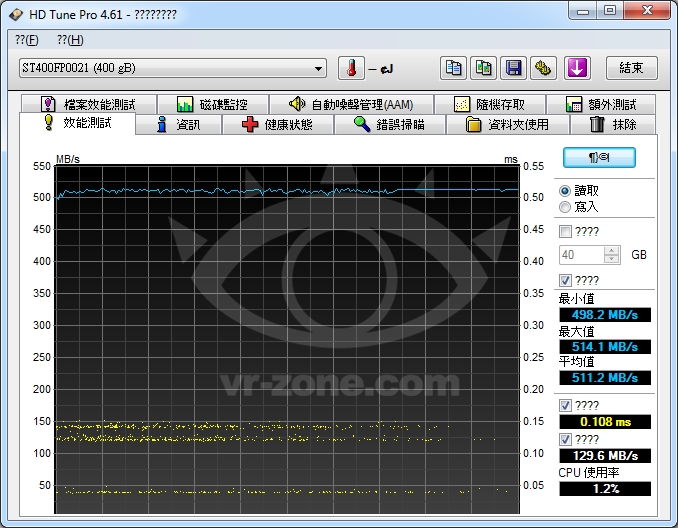The width and height of the screenshot is (678, 528).
Task: Open the ??(F) menu
Action: click(27, 40)
